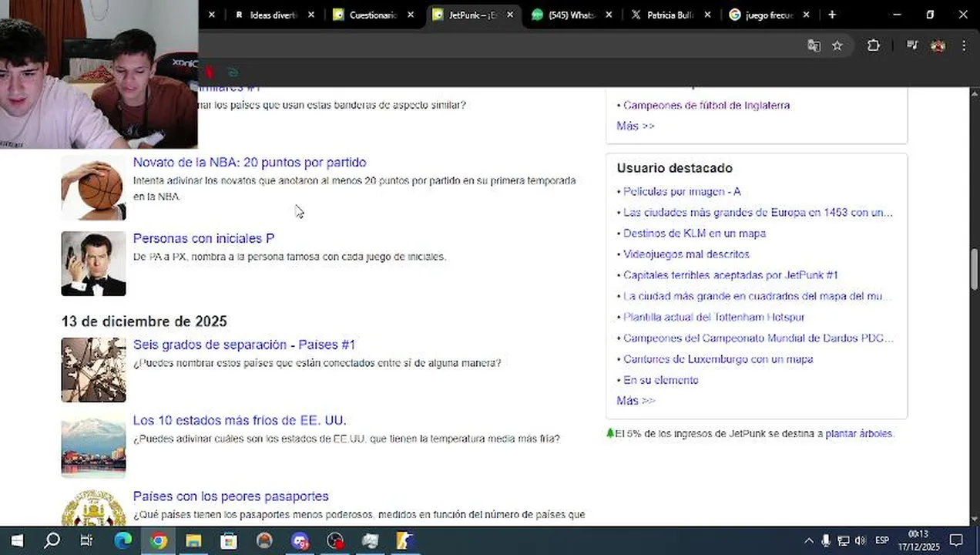Open network status tray icon
Screen dimensions: 980x555
pyautogui.click(x=844, y=540)
